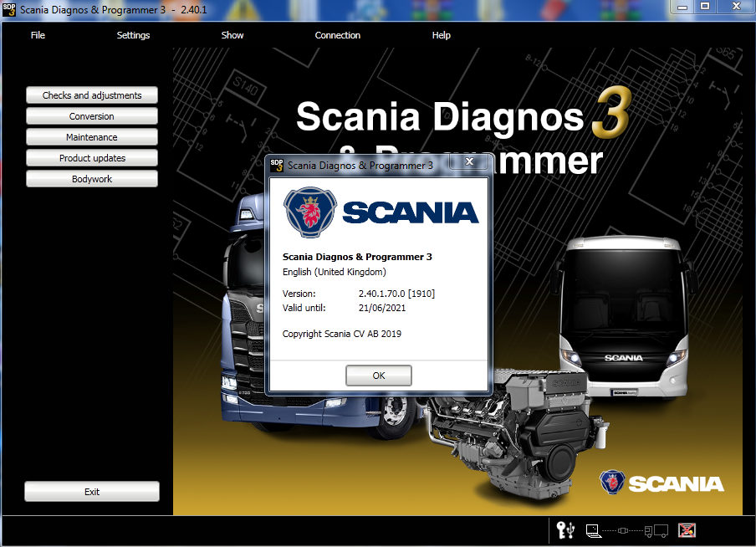Open the Bodywork section

92,178
